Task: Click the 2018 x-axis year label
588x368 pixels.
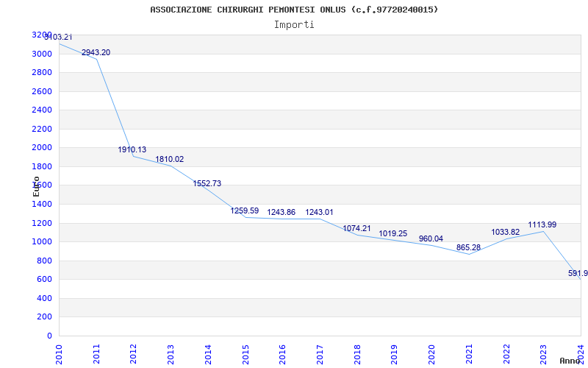Action: point(357,355)
